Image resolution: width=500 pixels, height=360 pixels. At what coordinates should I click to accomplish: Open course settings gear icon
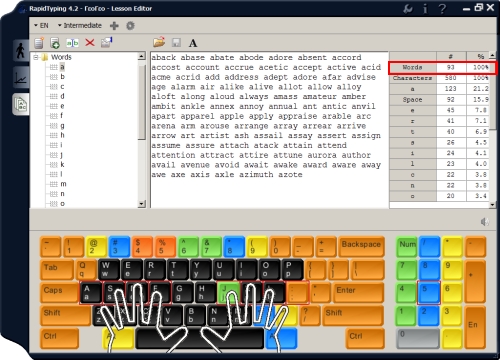coord(130,26)
